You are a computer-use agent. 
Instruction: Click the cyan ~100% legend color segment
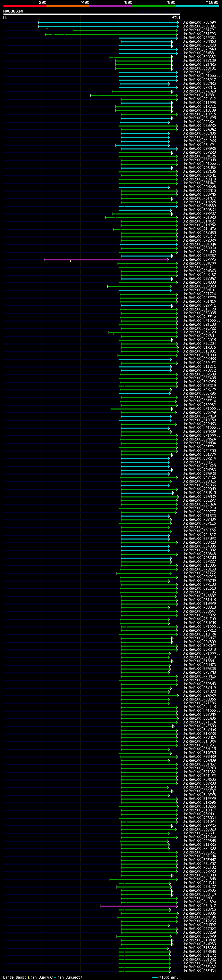[197, 6]
